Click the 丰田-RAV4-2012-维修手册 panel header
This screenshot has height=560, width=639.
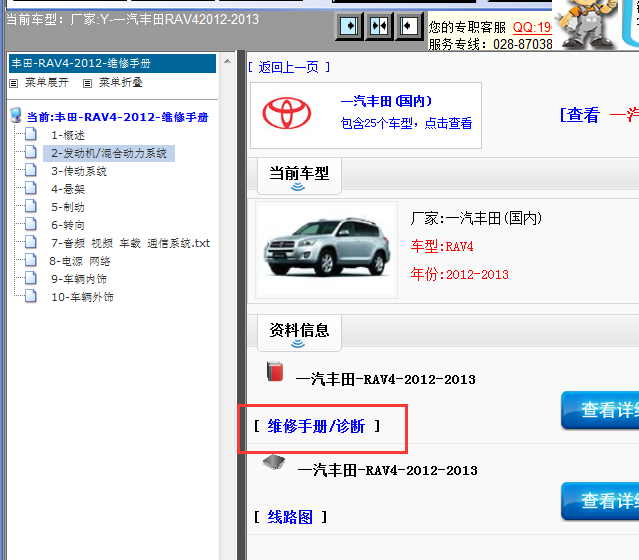(112, 64)
